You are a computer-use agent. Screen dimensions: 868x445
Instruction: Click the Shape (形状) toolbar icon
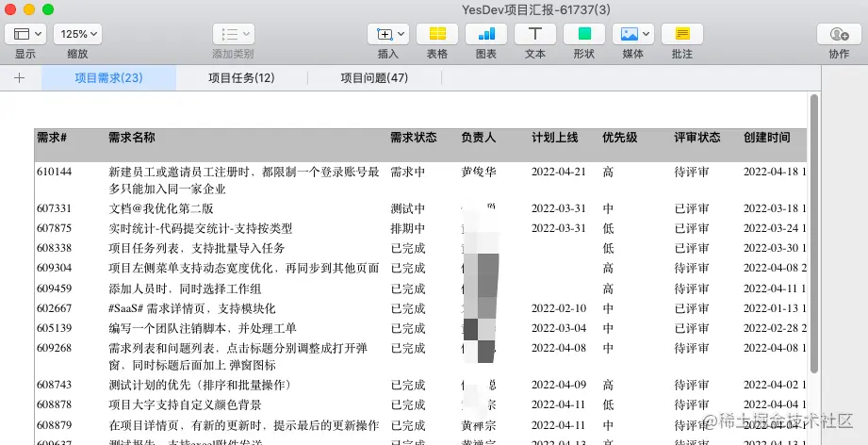[x=584, y=34]
